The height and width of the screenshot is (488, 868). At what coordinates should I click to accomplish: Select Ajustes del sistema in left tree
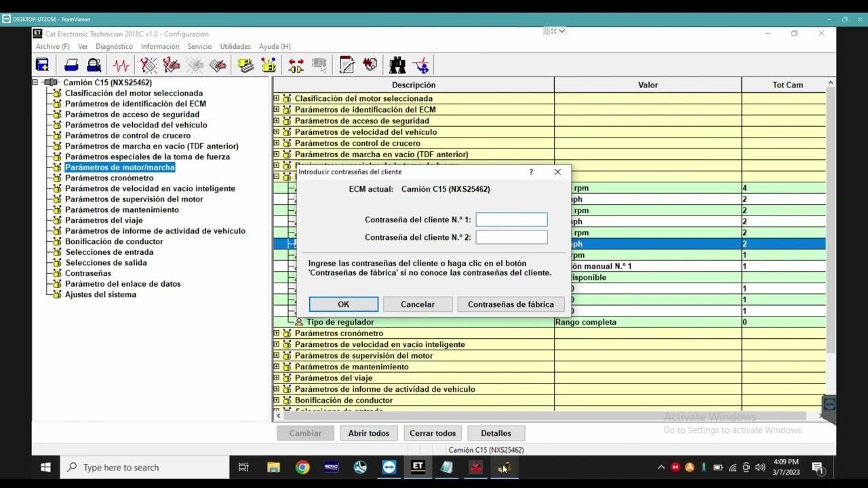(x=100, y=294)
